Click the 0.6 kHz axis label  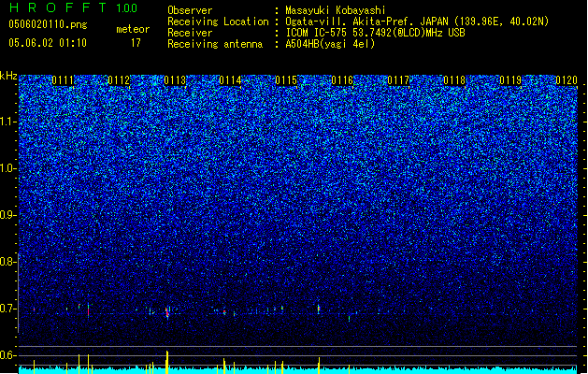[8, 355]
